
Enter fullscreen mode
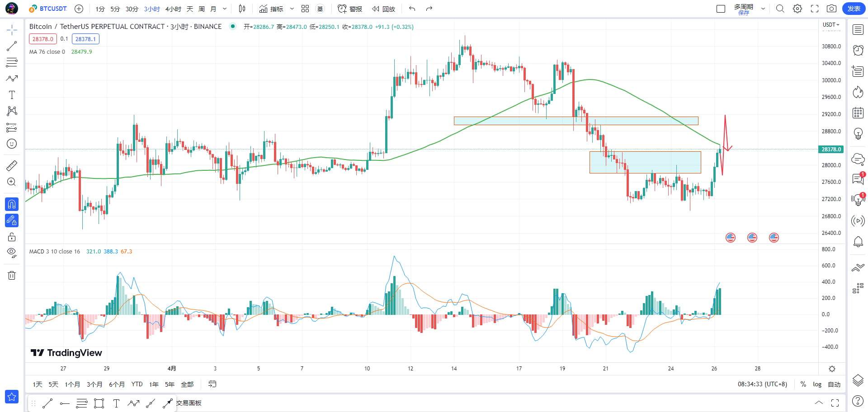pos(815,9)
